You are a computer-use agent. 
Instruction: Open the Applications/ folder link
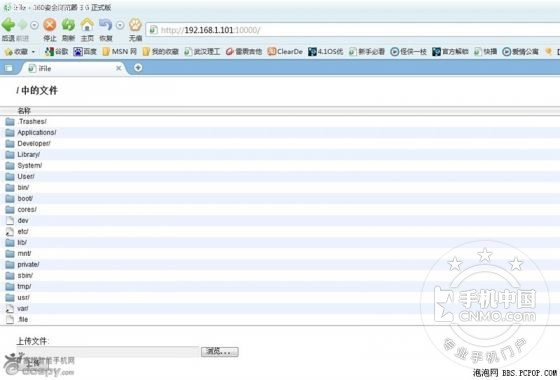click(37, 132)
